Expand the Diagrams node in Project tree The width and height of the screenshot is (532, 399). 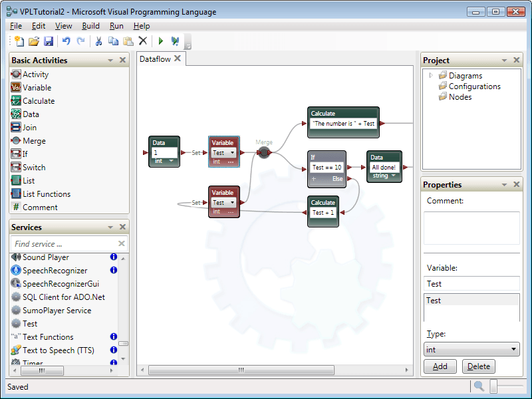[431, 75]
